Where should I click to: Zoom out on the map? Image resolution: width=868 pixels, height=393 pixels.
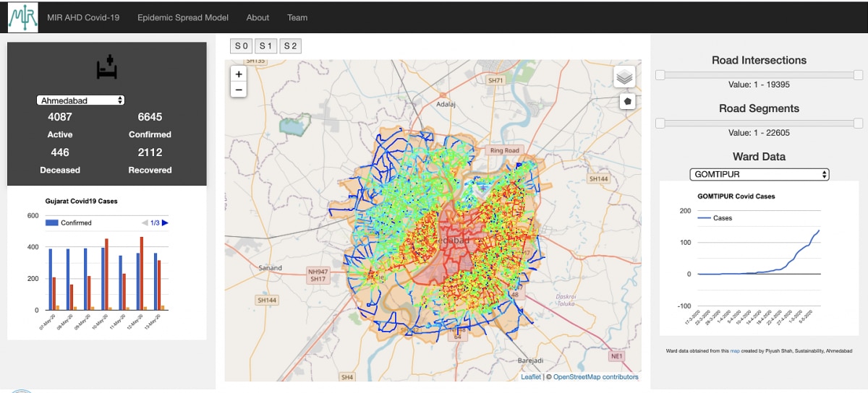click(238, 90)
